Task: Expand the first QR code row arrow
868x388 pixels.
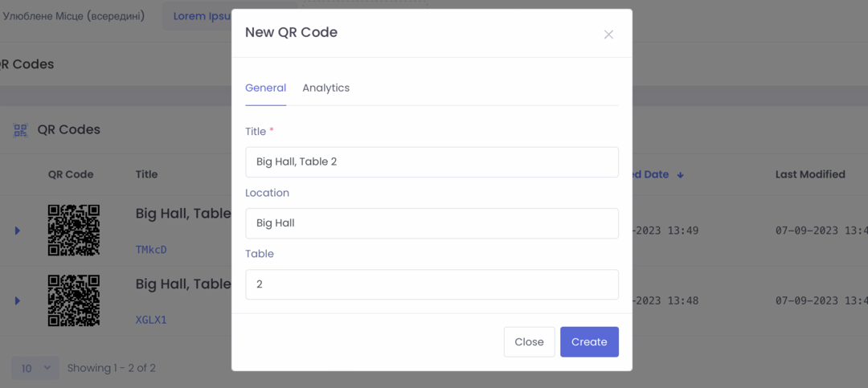Action: pyautogui.click(x=17, y=231)
